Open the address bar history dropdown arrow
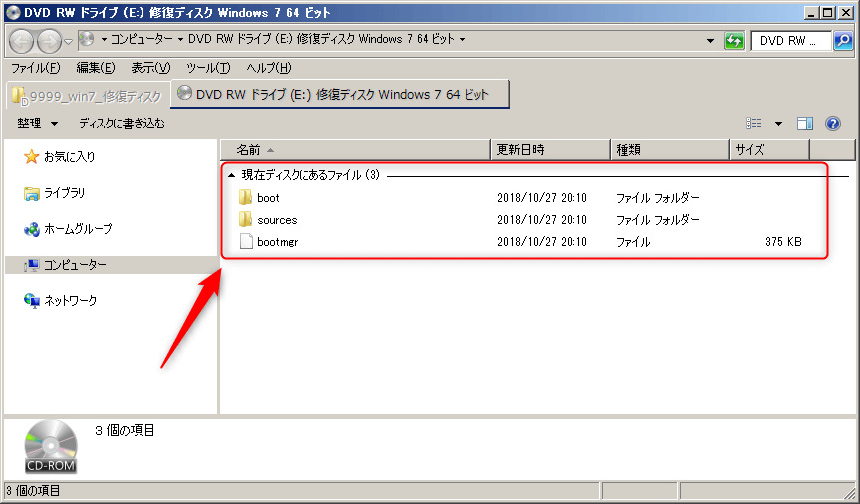This screenshot has width=860, height=504. (x=710, y=41)
